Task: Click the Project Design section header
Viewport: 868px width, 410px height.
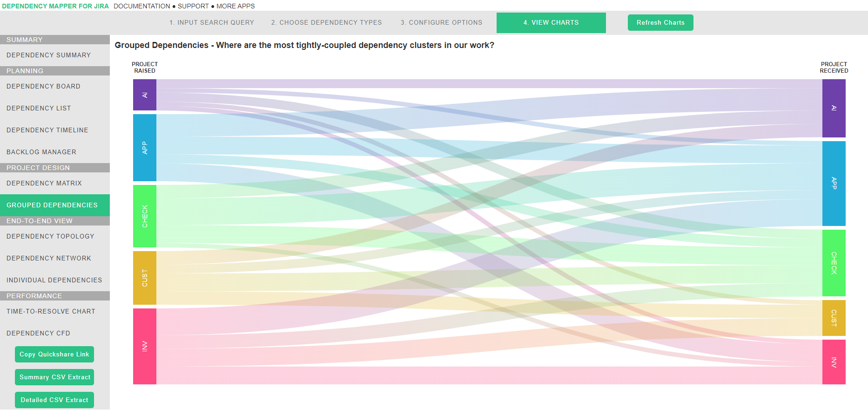Action: tap(55, 168)
